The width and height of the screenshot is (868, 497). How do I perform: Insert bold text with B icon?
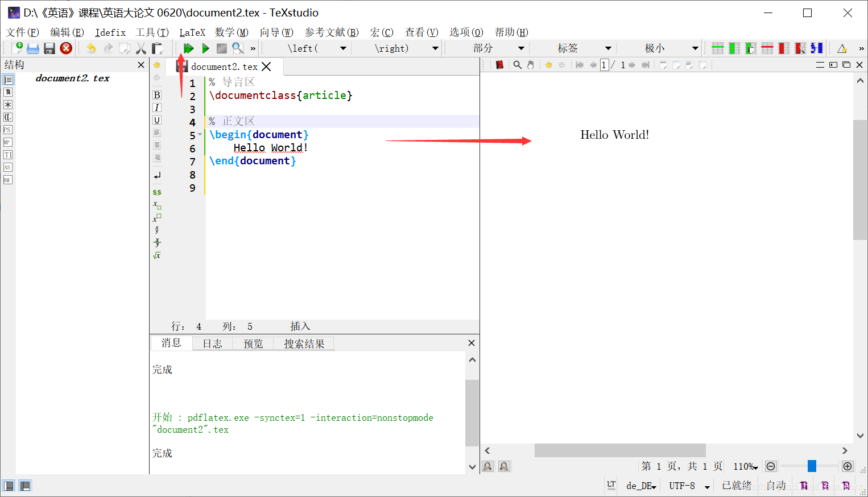(x=157, y=95)
